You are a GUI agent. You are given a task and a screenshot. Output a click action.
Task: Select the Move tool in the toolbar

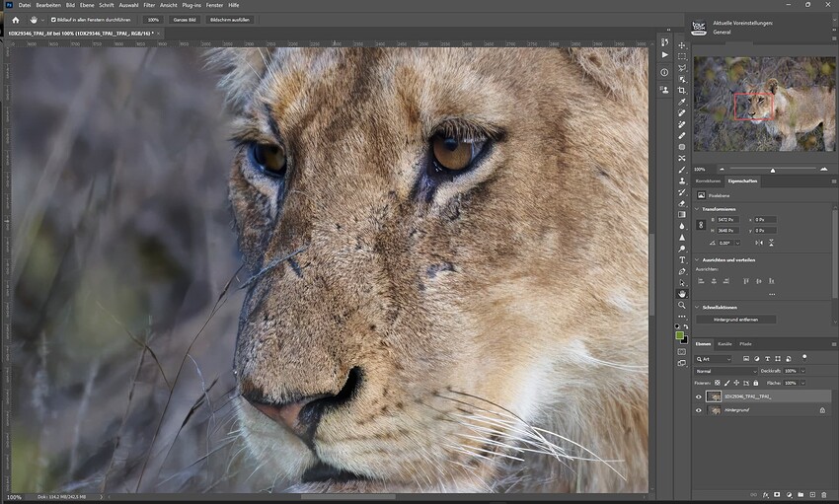point(682,45)
